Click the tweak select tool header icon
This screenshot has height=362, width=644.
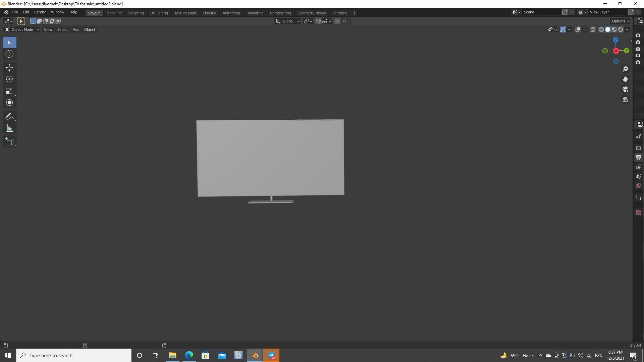point(21,21)
